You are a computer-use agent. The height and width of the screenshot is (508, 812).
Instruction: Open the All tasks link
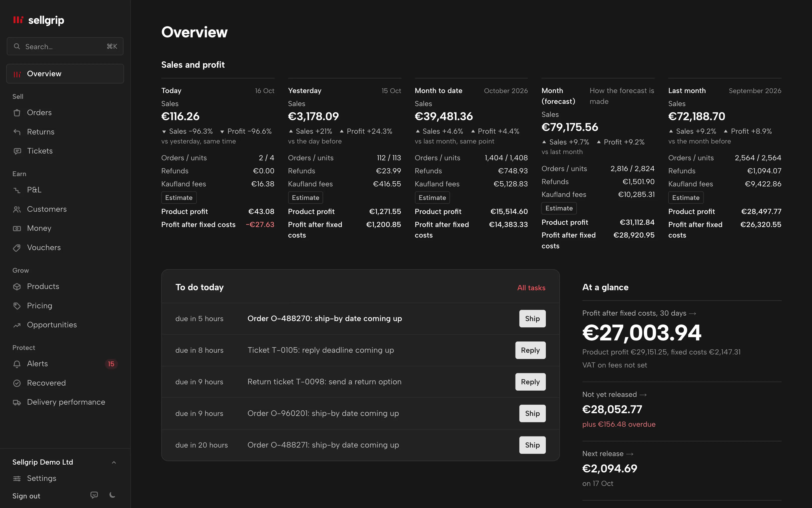[531, 287]
